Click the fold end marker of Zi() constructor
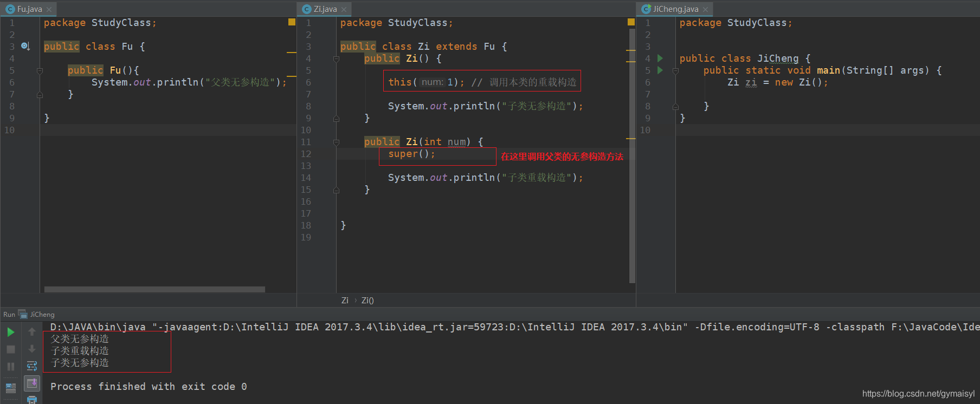 pos(336,118)
